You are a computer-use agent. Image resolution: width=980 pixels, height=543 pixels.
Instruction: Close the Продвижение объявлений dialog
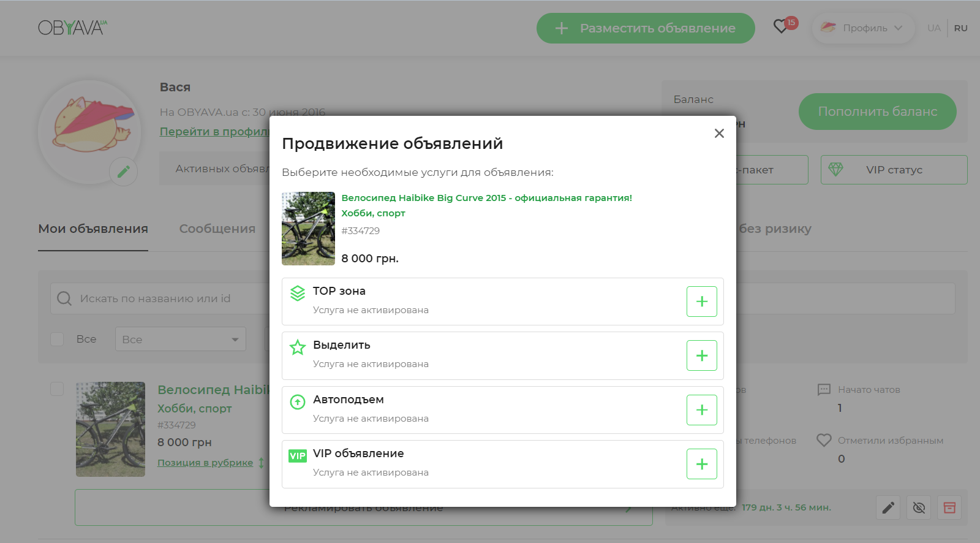click(x=719, y=134)
